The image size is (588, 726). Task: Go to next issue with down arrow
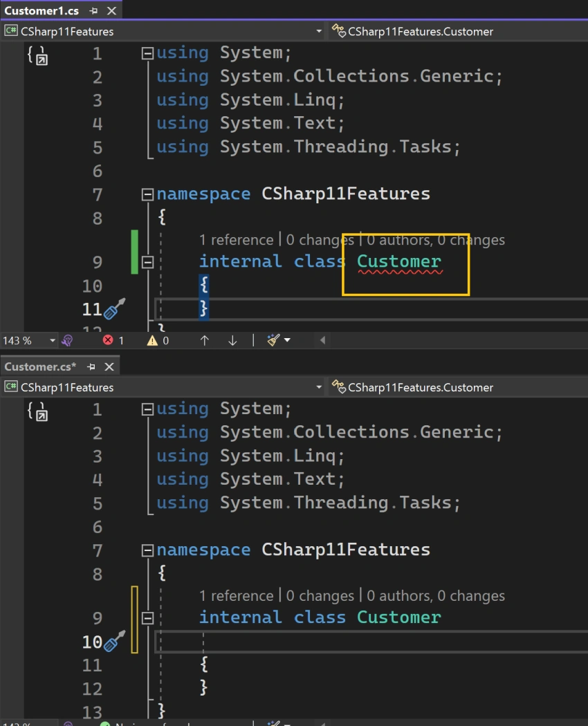click(232, 341)
